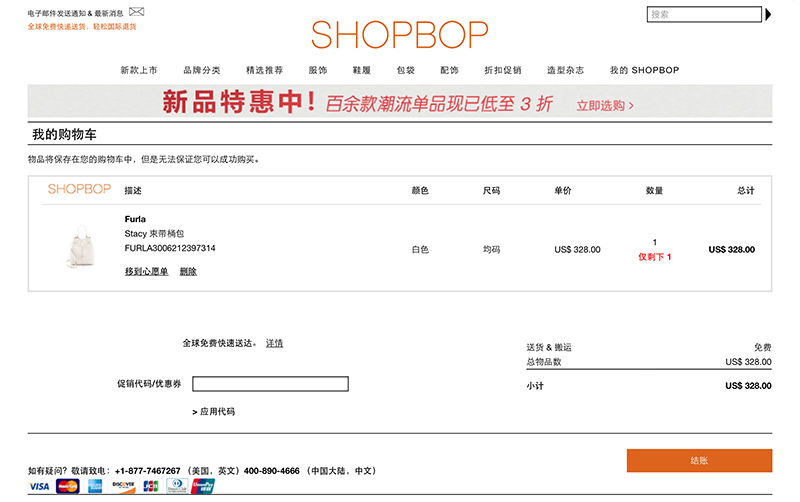The width and height of the screenshot is (800, 502).
Task: Click the 小计 subtotal label
Action: click(x=535, y=386)
